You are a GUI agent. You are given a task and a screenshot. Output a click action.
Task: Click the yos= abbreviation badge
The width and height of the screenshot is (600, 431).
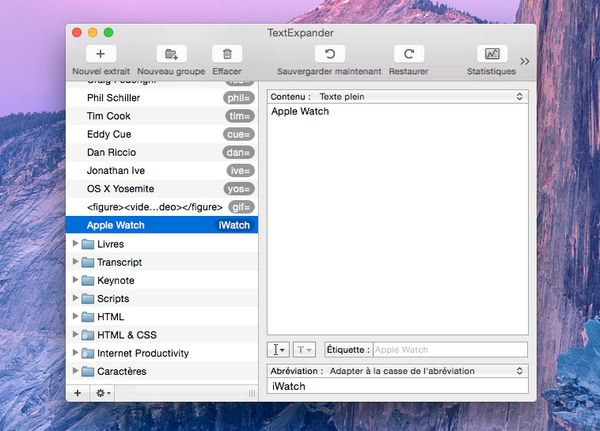[x=239, y=189]
